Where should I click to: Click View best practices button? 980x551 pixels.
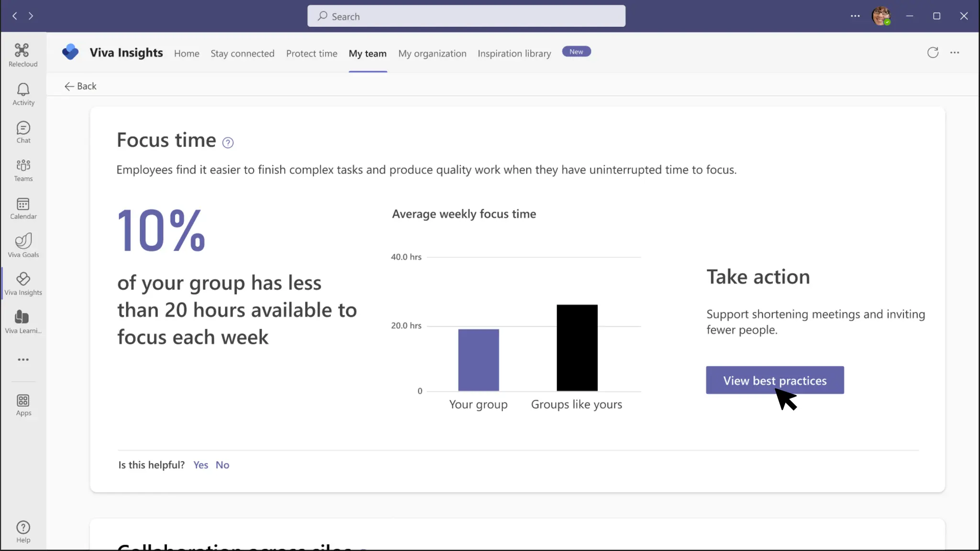point(775,380)
